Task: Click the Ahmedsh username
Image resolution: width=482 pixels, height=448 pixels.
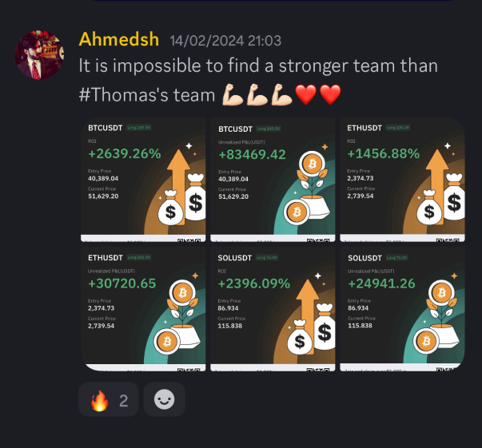Action: 118,39
